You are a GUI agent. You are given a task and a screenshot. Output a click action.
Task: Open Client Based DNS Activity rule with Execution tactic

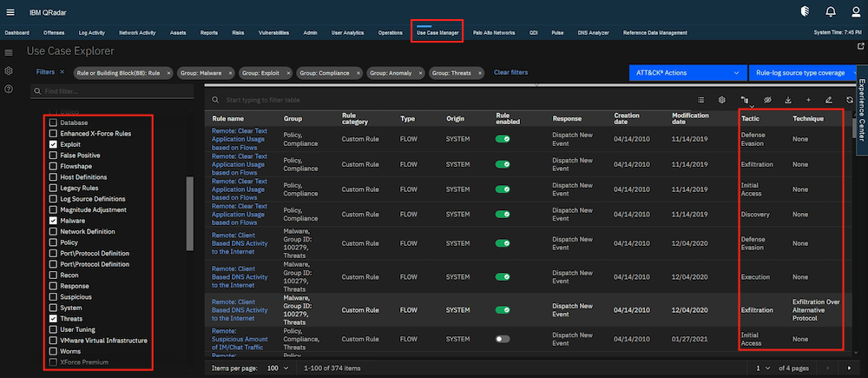(x=240, y=276)
